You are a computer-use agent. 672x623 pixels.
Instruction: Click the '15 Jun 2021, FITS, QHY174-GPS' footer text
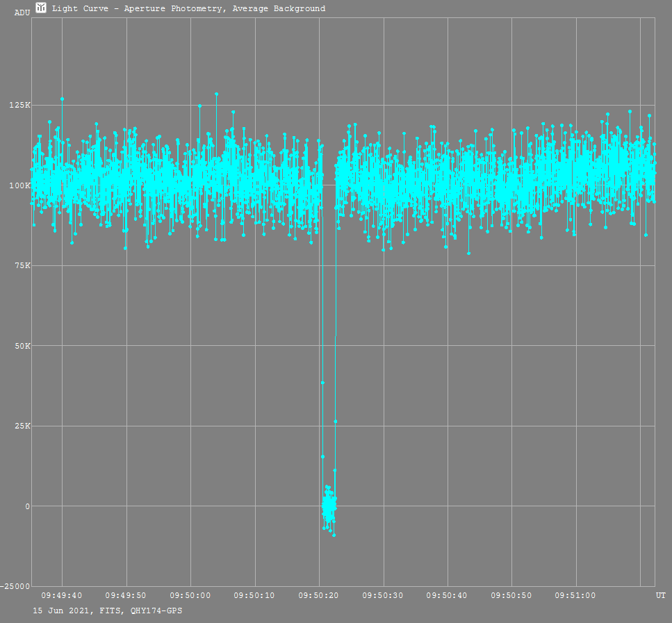(x=108, y=610)
